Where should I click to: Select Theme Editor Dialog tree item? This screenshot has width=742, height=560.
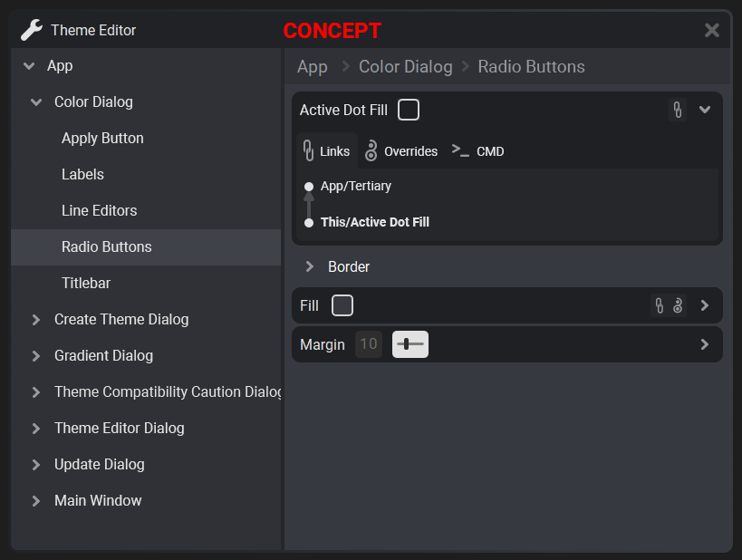click(146, 429)
